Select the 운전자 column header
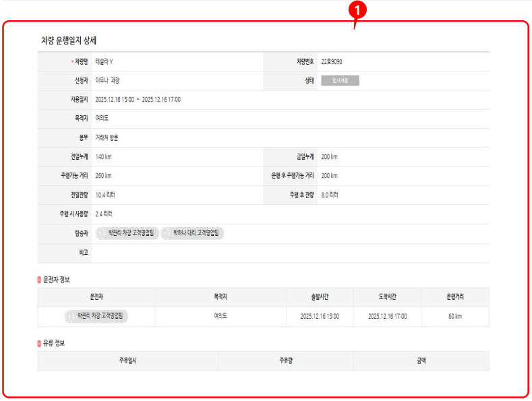Screen dimensions: 532x401 (96, 297)
